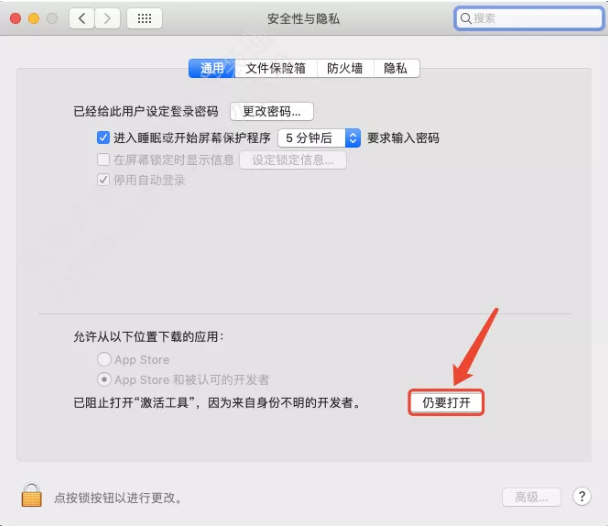Image resolution: width=608 pixels, height=526 pixels.
Task: Enable show message when screen locked checkbox
Action: point(103,159)
